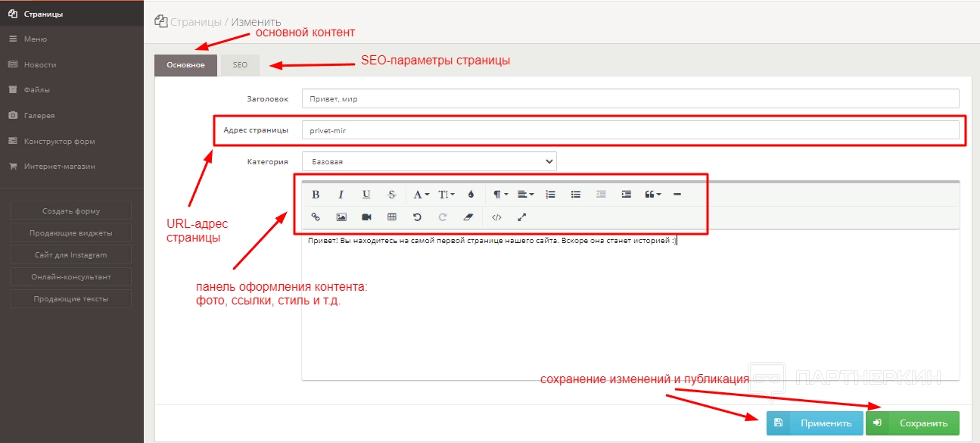Viewport: 980px width, 443px height.
Task: Switch to the SEO tab
Action: [x=240, y=65]
